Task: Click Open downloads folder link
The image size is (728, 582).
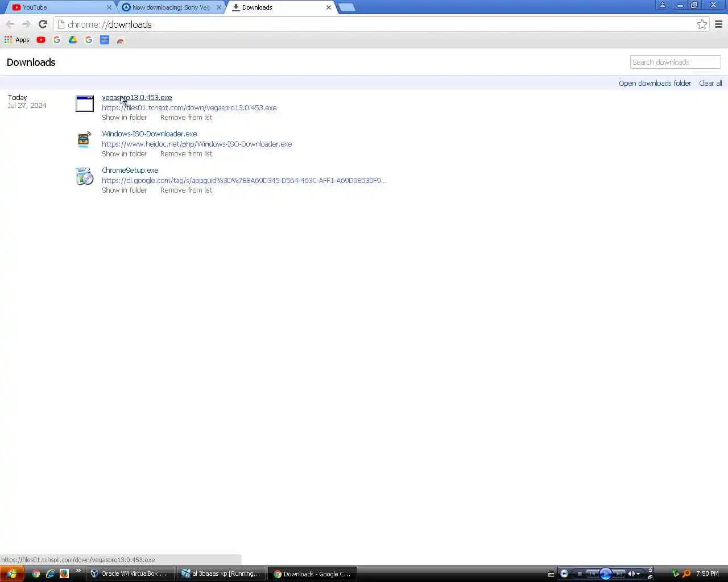Action: pyautogui.click(x=655, y=83)
